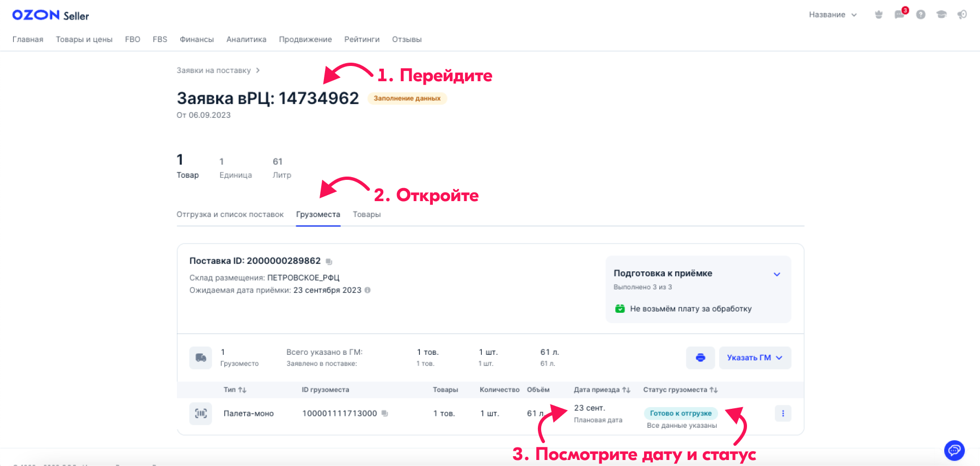
Task: Click the ID грузоместа column header
Action: 325,390
